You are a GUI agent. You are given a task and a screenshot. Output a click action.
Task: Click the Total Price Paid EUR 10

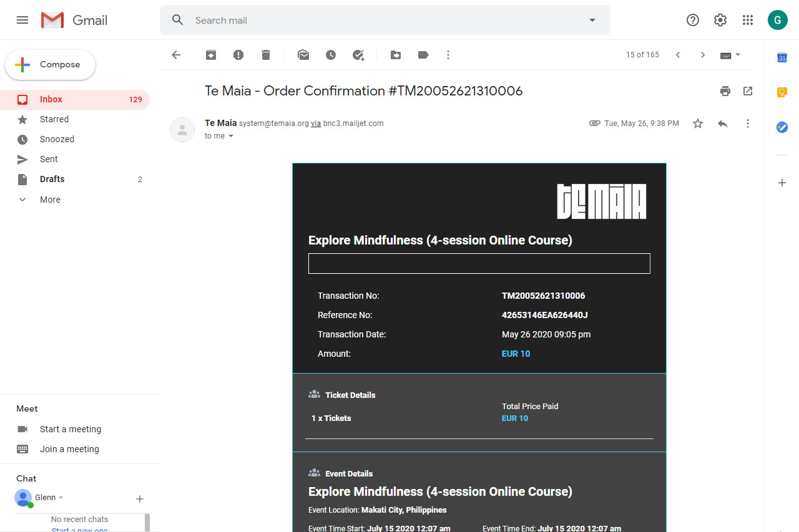pyautogui.click(x=515, y=418)
